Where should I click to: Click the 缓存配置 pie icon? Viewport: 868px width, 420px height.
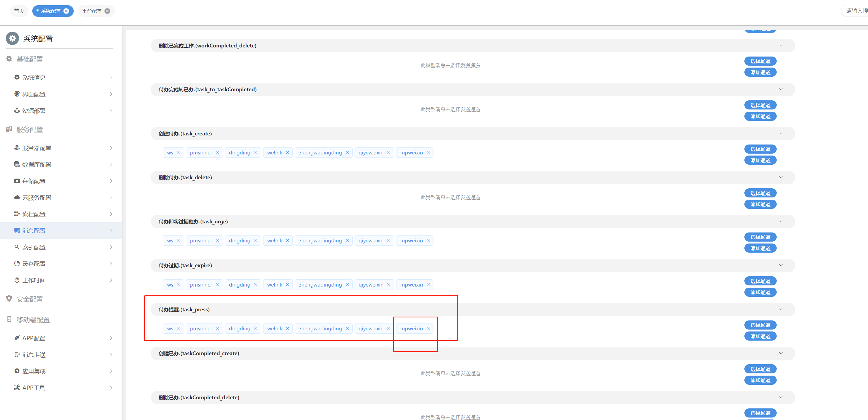click(x=17, y=263)
